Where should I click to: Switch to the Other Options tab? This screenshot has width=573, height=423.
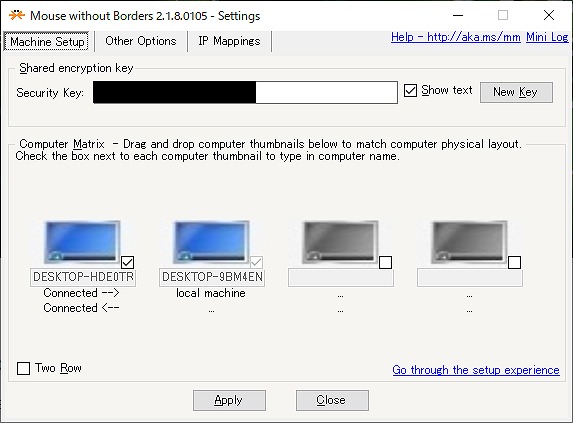(141, 41)
